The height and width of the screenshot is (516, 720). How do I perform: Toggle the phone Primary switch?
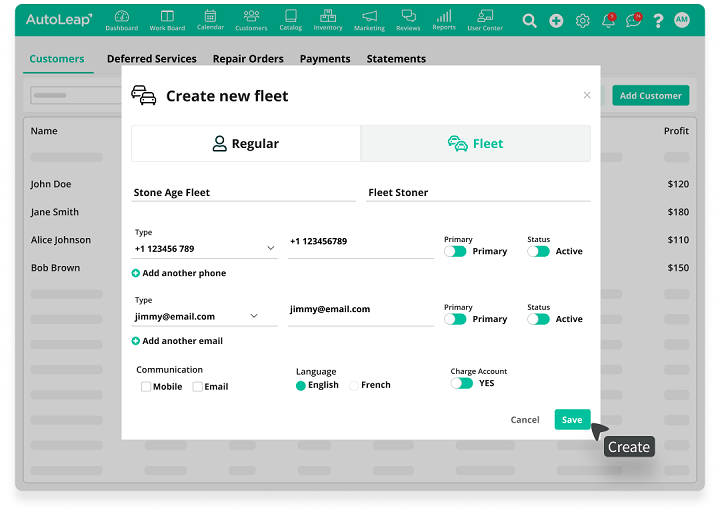point(456,252)
